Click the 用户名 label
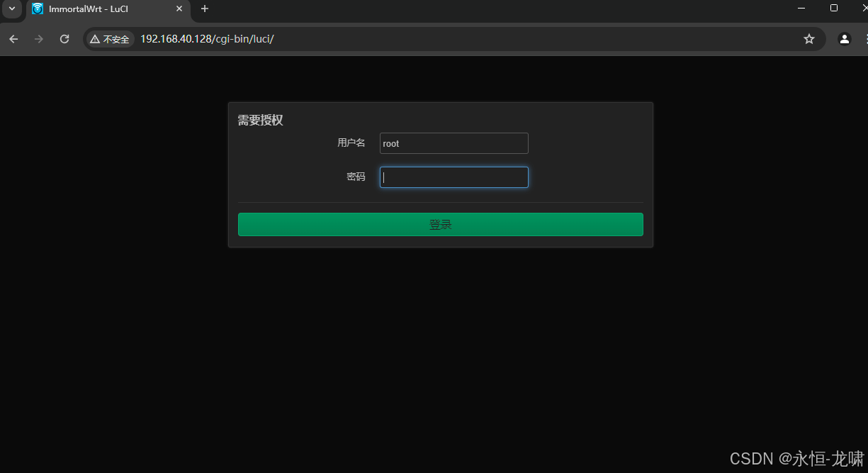The height and width of the screenshot is (473, 868). [351, 143]
